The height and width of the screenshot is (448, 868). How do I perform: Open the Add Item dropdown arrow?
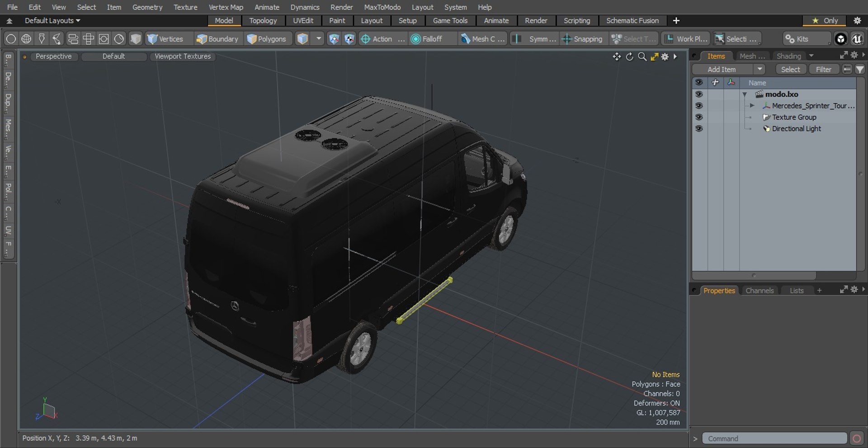(x=759, y=69)
